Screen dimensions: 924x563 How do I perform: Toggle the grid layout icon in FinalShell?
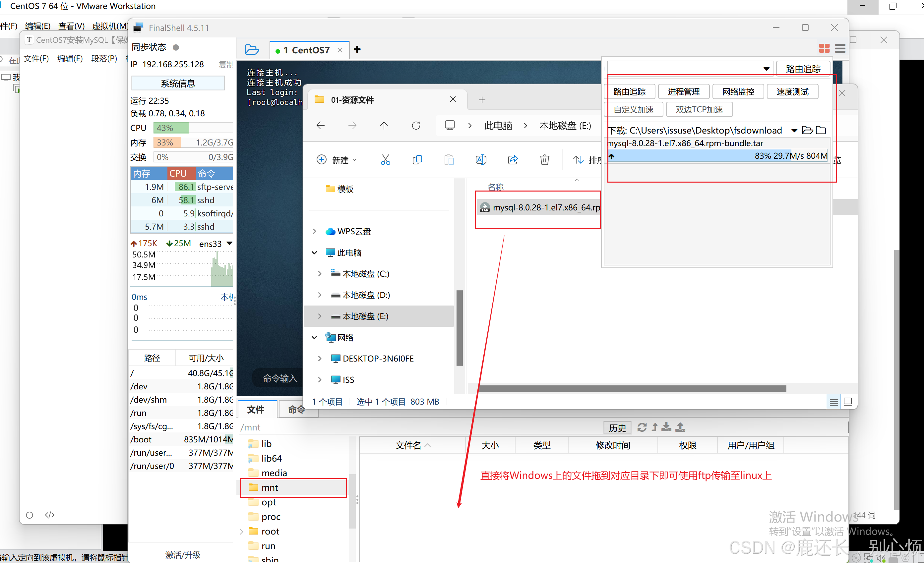coord(824,49)
